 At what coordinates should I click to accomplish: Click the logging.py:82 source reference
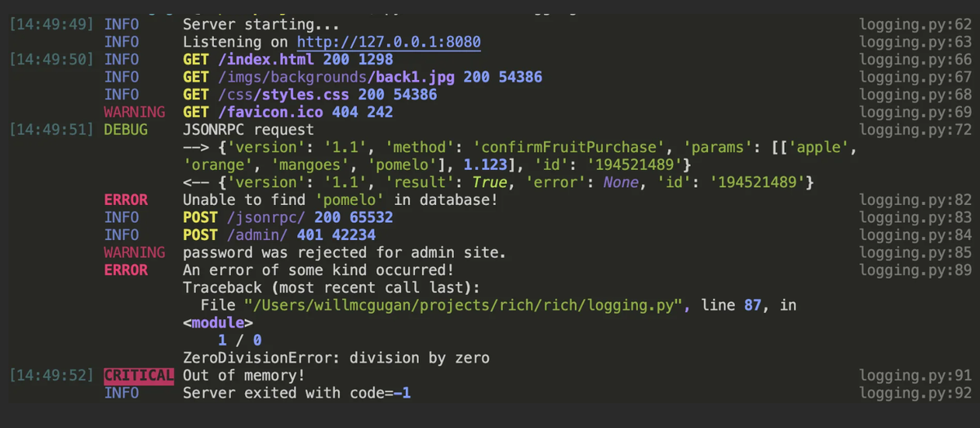point(916,200)
